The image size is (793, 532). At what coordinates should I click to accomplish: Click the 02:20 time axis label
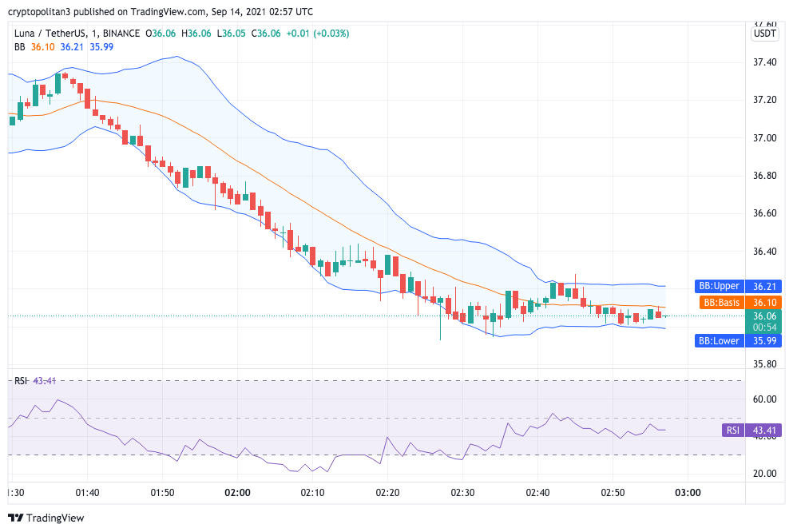[x=387, y=493]
